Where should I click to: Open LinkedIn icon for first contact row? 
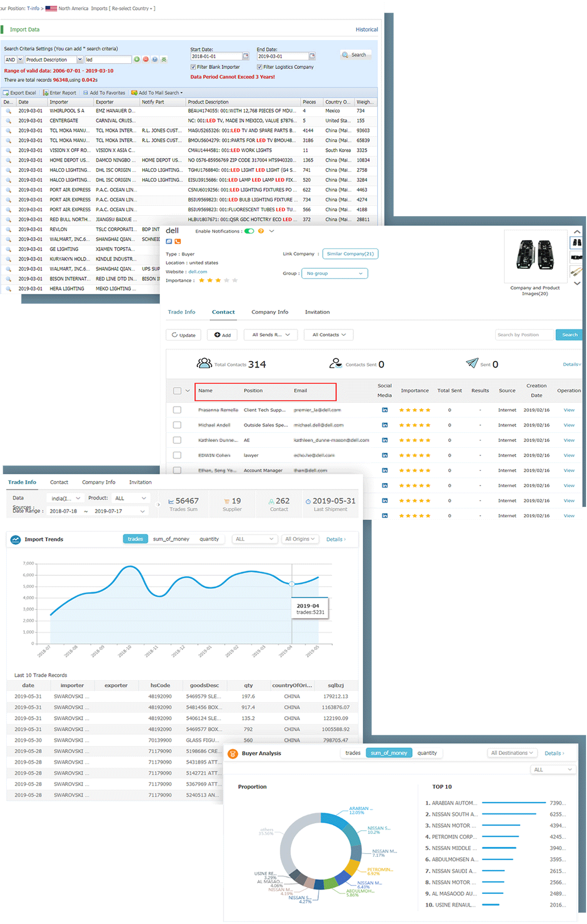click(384, 410)
